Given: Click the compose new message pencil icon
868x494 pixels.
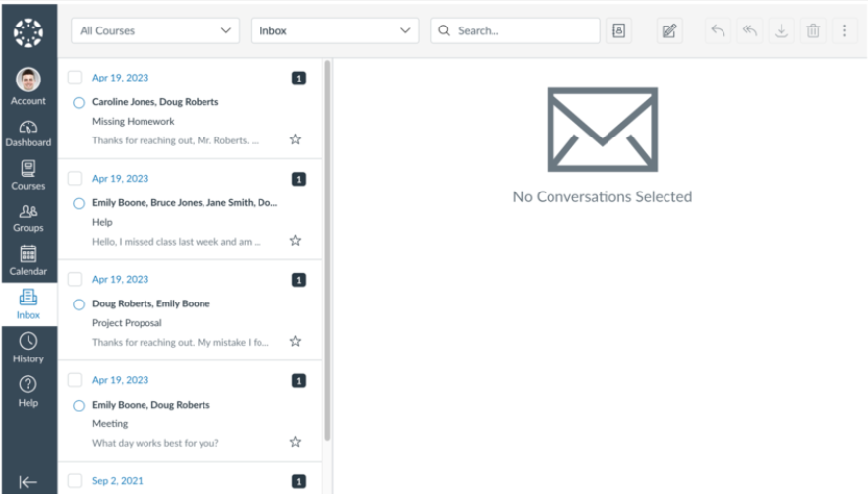Looking at the screenshot, I should pos(669,31).
